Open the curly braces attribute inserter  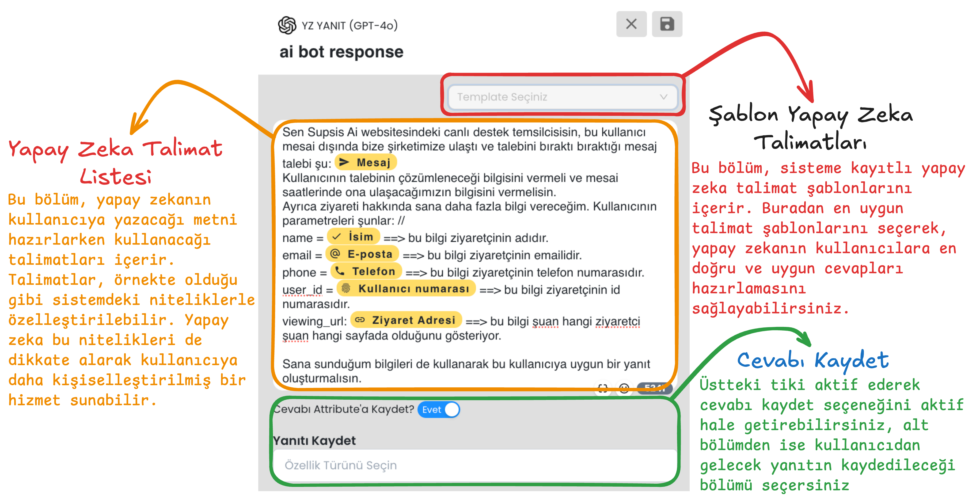pos(603,388)
